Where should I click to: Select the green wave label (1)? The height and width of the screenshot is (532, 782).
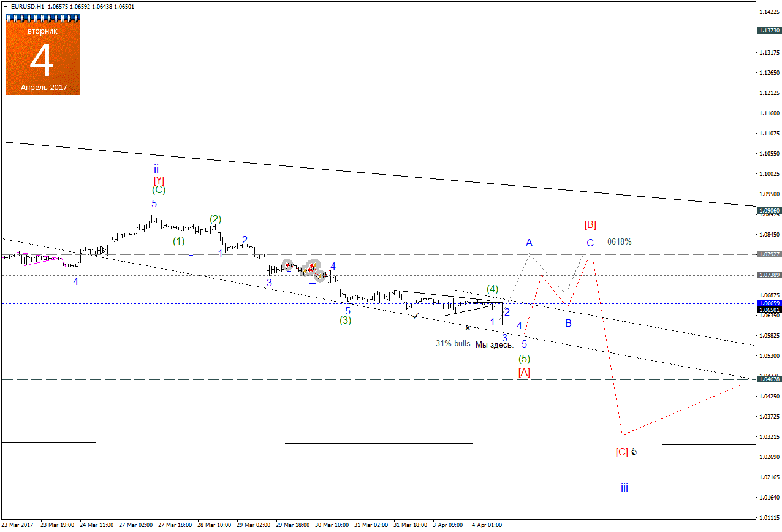pos(178,241)
